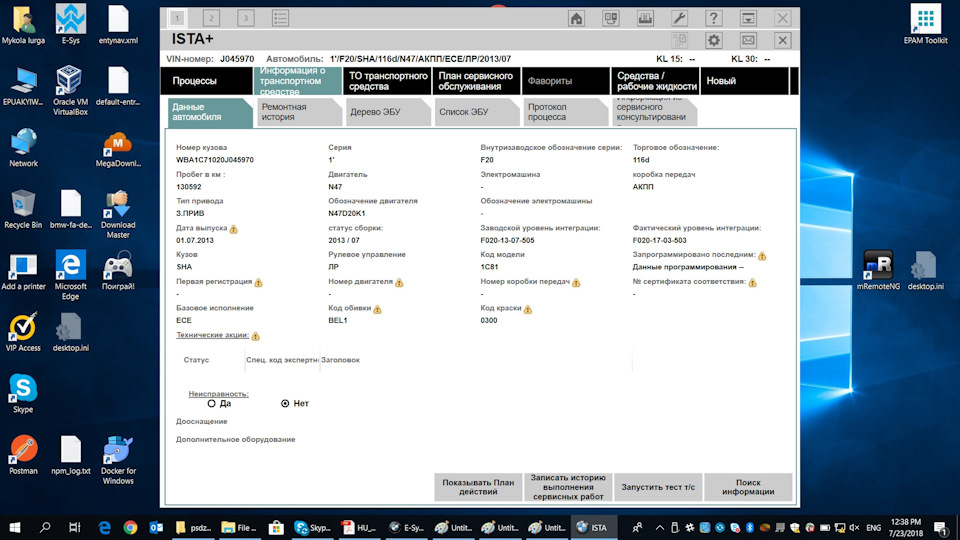The width and height of the screenshot is (960, 540).
Task: Open Средства / рабочие жидкости tab
Action: tap(655, 81)
